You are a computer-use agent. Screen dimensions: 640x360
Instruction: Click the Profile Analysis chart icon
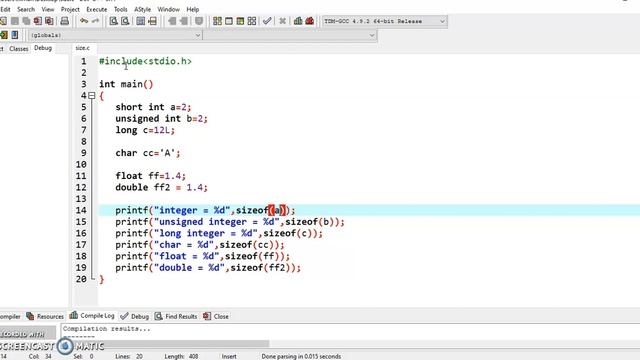298,21
